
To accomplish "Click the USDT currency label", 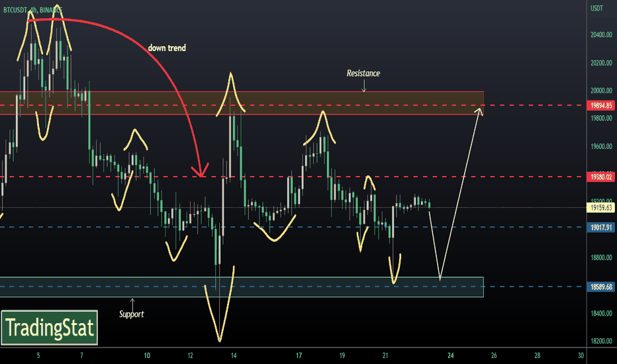I will click(596, 8).
